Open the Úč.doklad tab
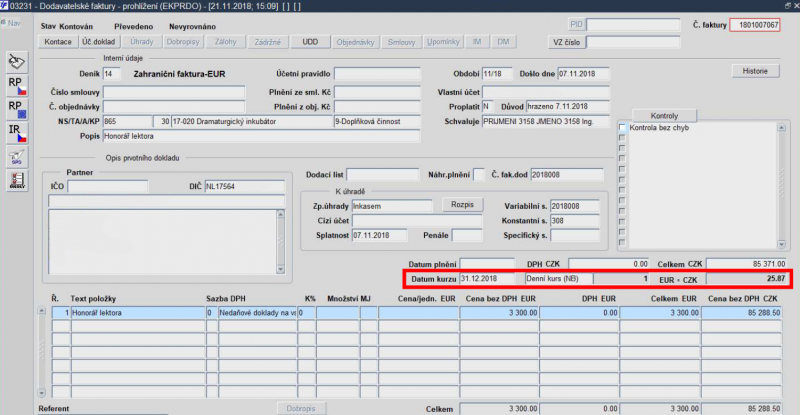This screenshot has height=415, width=800. [99, 42]
